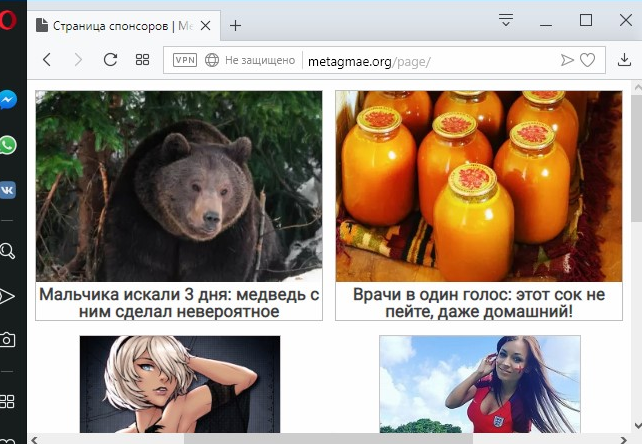
Task: Reload the current page
Action: pyautogui.click(x=110, y=60)
